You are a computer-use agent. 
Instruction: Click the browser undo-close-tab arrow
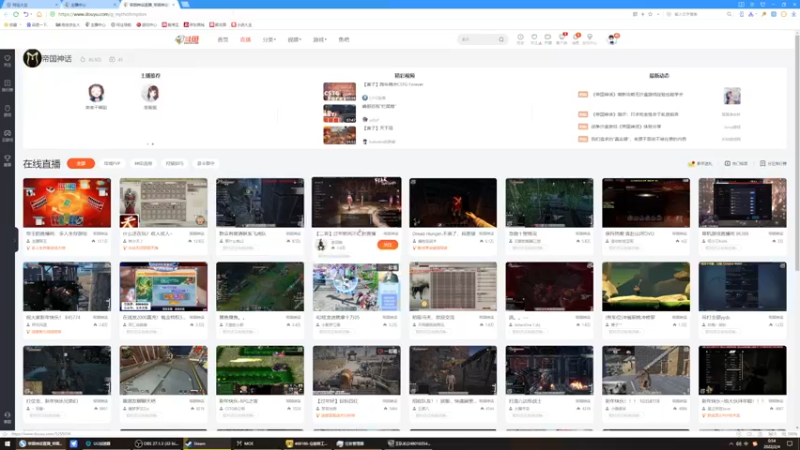(x=26, y=14)
